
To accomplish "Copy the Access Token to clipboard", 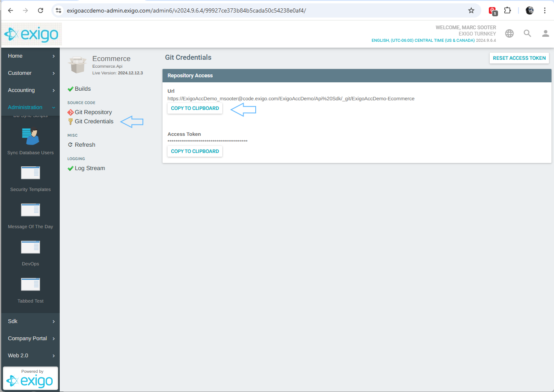I will (x=195, y=151).
